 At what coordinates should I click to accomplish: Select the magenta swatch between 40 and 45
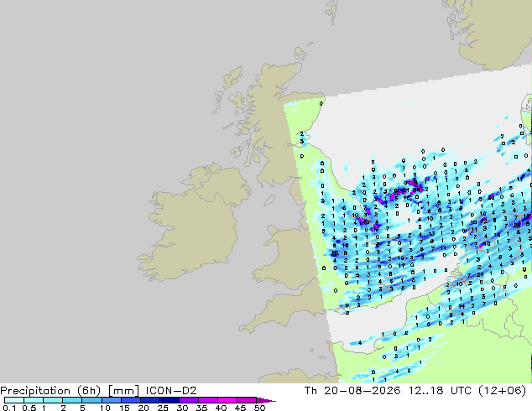pos(227,400)
